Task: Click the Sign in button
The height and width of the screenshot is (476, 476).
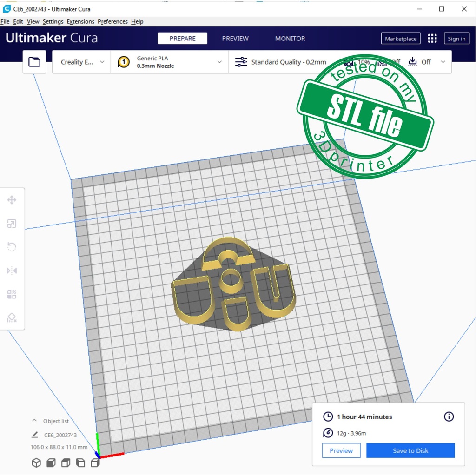Action: click(456, 39)
